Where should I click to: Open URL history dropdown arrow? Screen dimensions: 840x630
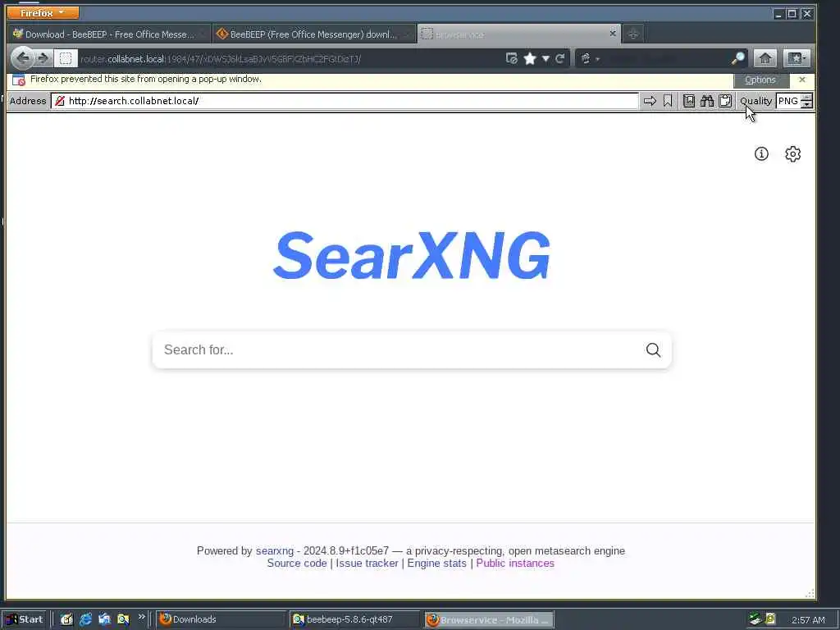tap(546, 58)
